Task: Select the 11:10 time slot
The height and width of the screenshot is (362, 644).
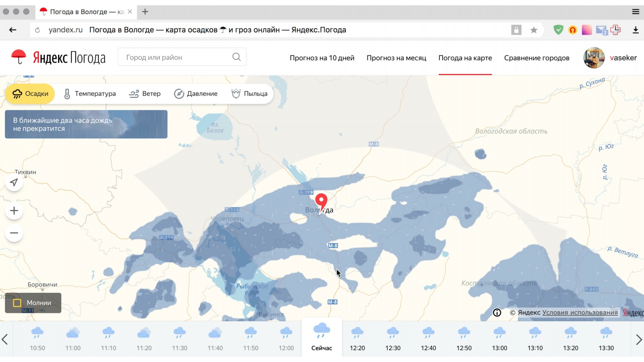Action: coord(109,339)
